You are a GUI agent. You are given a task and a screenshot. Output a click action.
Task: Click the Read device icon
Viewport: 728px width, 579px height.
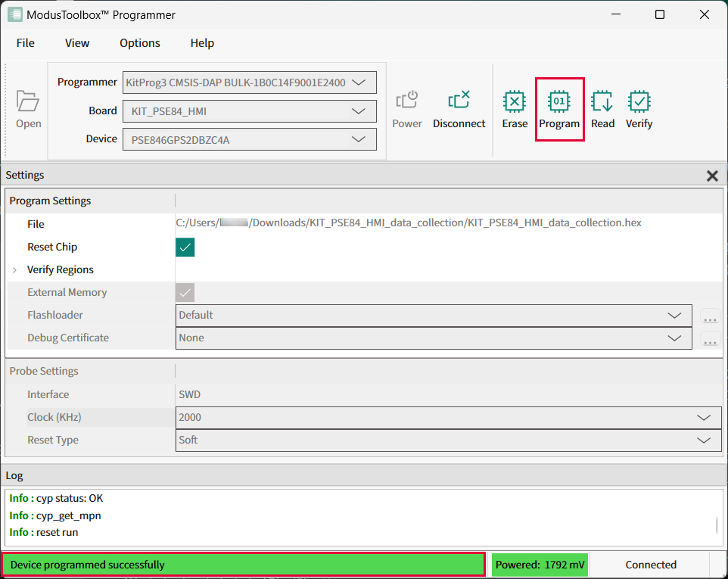point(602,101)
